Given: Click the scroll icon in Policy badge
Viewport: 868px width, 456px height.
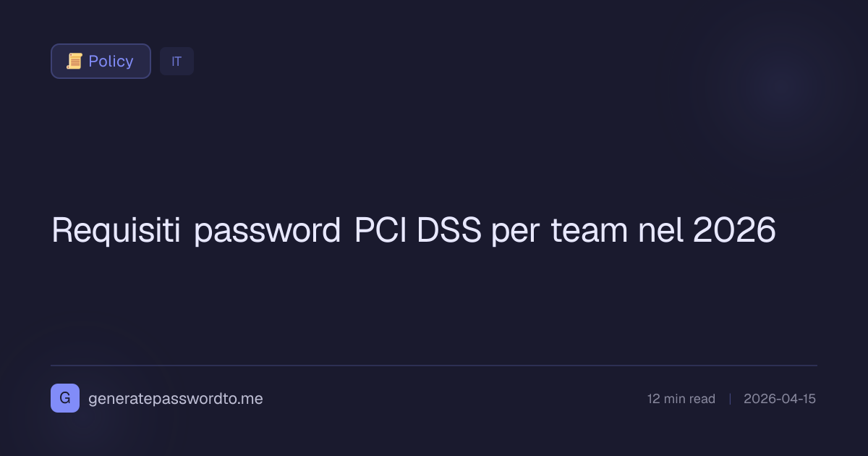Looking at the screenshot, I should 74,62.
